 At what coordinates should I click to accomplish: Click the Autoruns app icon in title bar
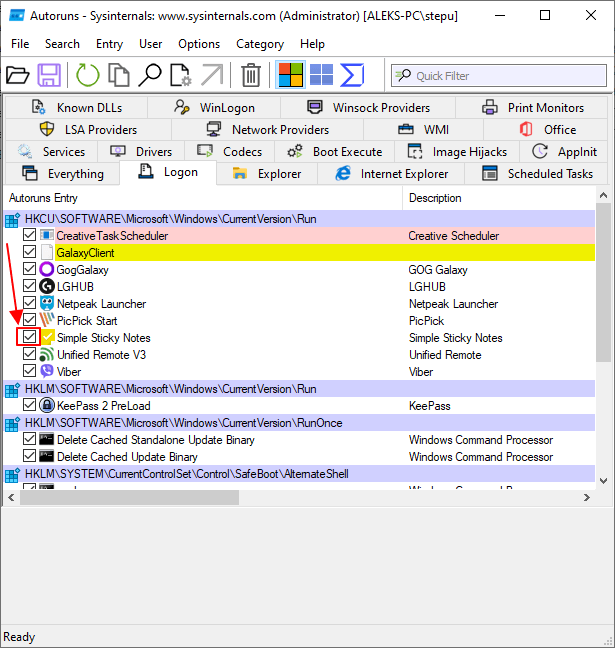tap(17, 16)
